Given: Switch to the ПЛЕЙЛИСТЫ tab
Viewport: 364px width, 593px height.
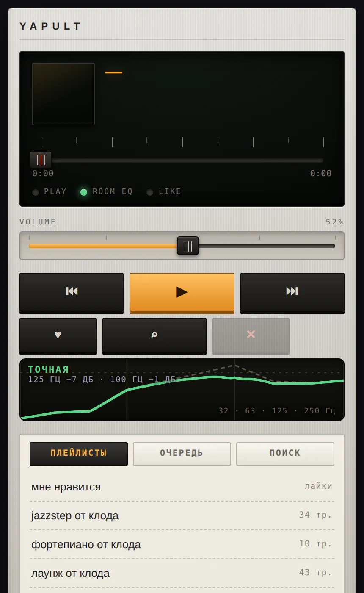Looking at the screenshot, I should pyautogui.click(x=79, y=454).
